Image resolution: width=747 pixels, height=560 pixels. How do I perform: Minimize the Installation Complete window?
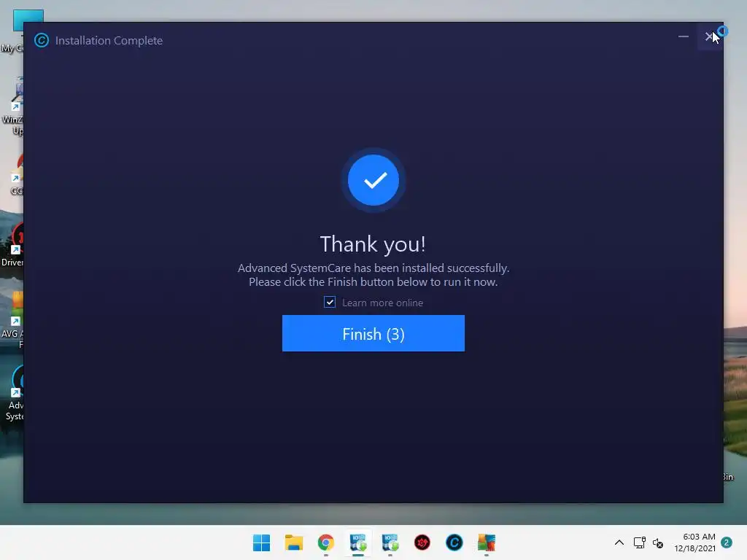(x=683, y=36)
